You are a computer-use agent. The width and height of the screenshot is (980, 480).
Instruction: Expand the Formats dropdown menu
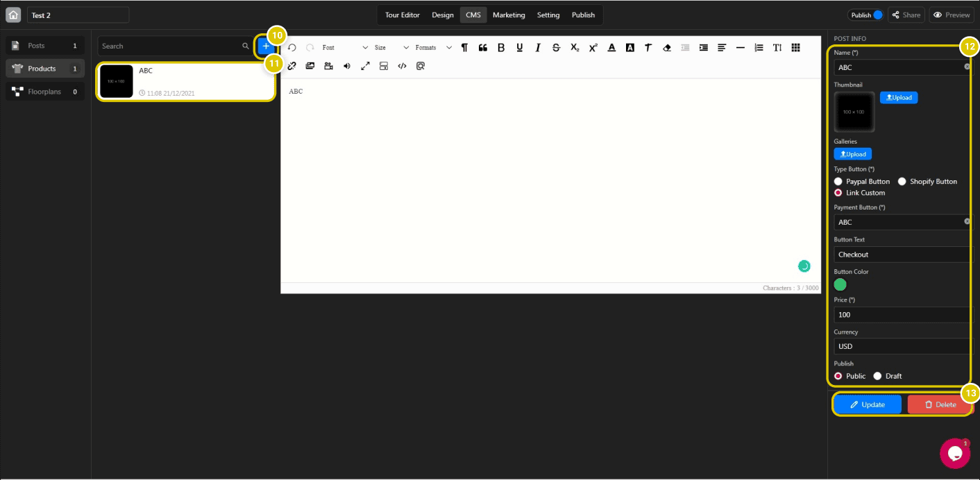click(x=430, y=47)
